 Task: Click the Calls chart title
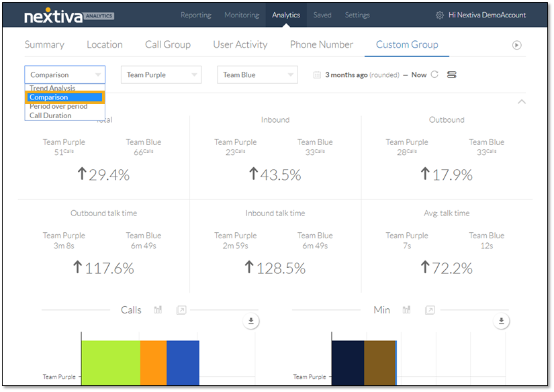pyautogui.click(x=131, y=309)
